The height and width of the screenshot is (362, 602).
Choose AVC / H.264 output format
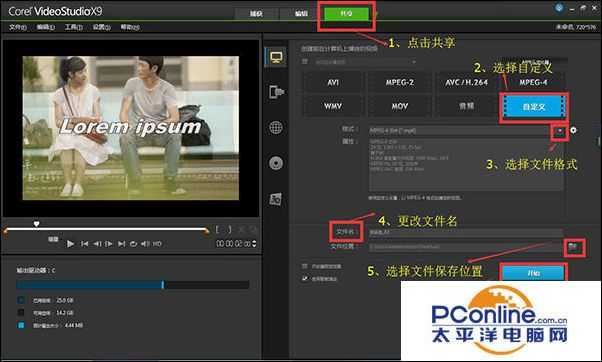pos(466,83)
